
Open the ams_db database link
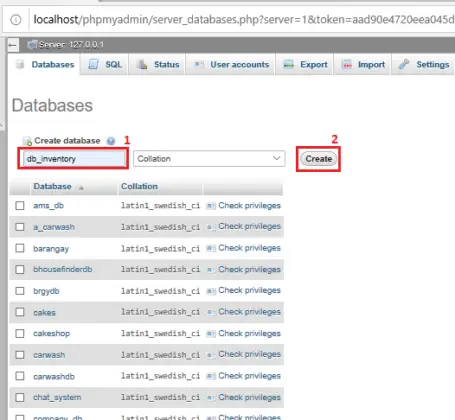(48, 206)
